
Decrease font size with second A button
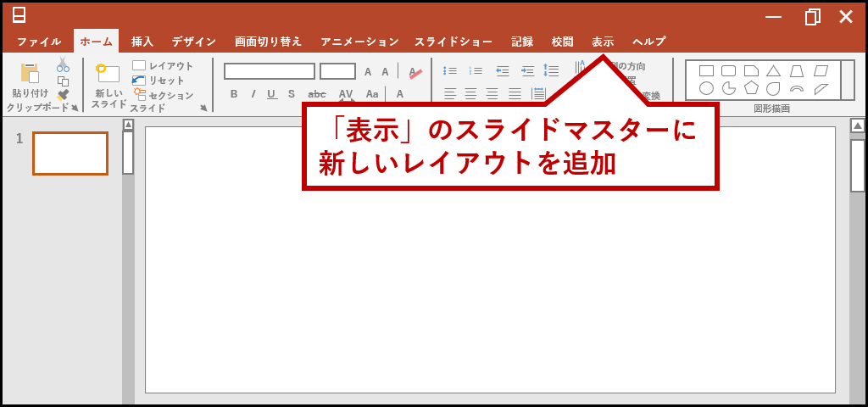385,71
